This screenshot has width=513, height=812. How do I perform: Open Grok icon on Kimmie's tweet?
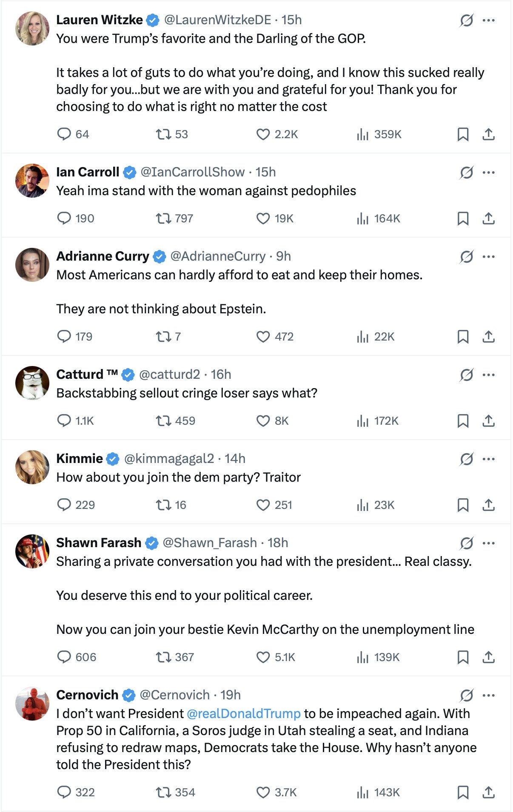coord(466,459)
